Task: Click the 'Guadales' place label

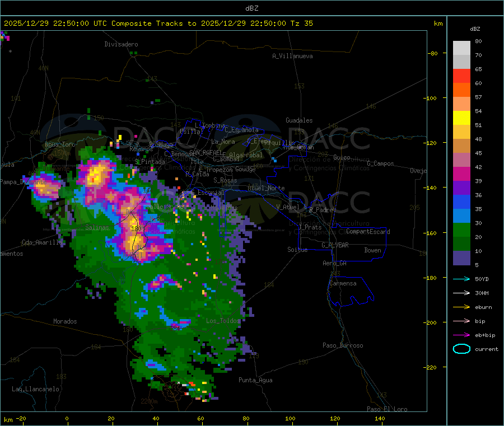Action: [299, 120]
